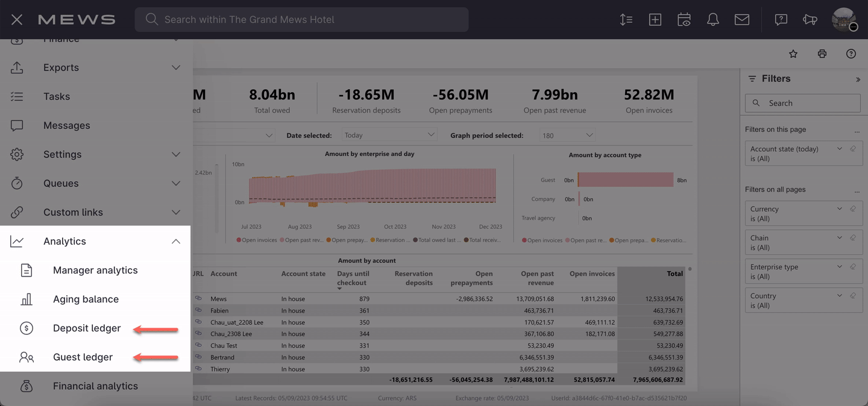Open the Graph period selected dropdown showing 180
Image resolution: width=868 pixels, height=406 pixels.
(567, 135)
